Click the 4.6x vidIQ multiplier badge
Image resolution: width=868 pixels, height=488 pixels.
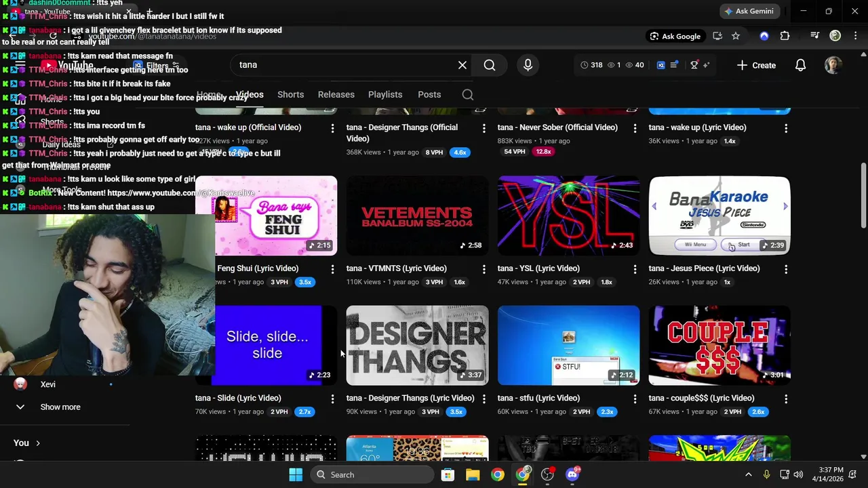[x=460, y=152]
